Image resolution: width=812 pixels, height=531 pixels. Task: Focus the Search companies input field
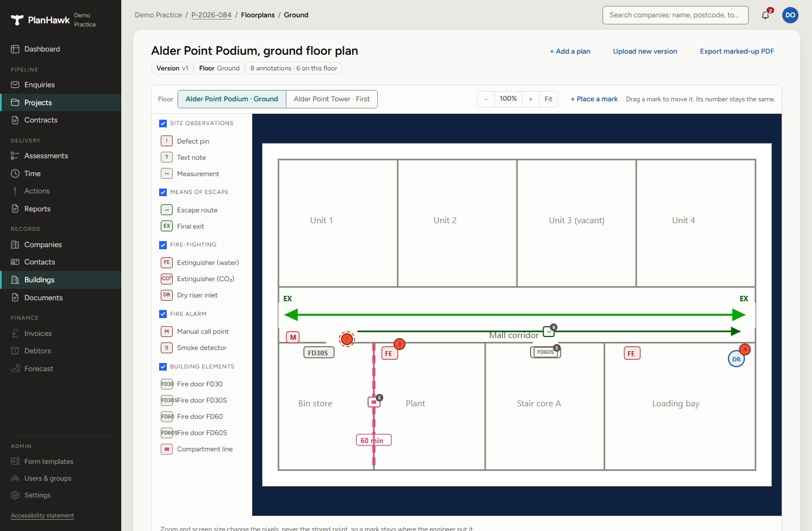(x=675, y=15)
